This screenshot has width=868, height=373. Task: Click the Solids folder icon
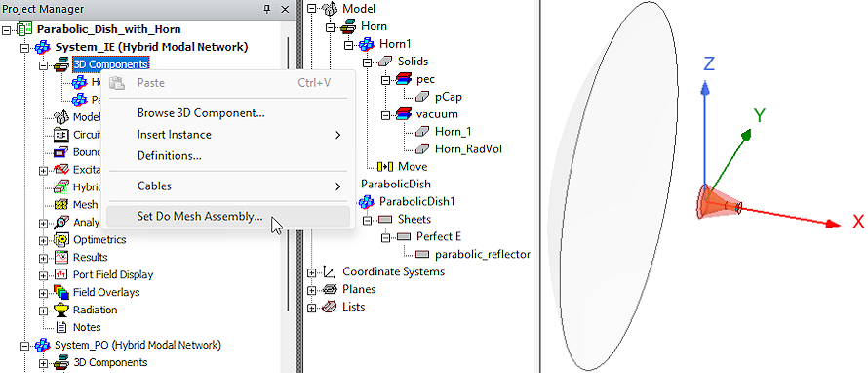pos(386,61)
